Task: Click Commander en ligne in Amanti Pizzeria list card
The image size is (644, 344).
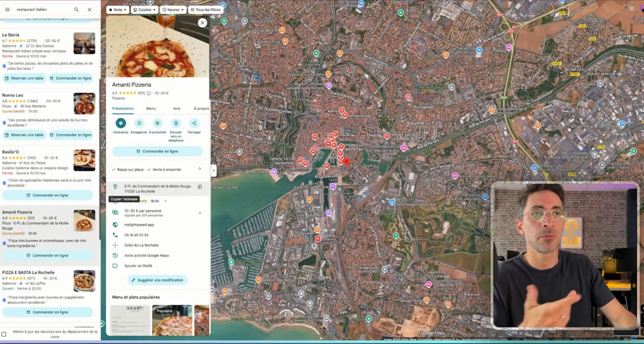Action: pos(48,255)
